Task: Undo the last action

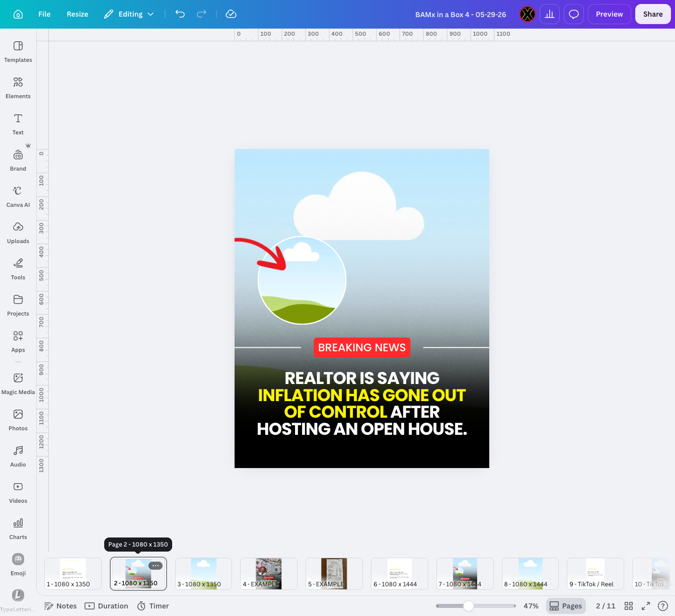Action: [x=180, y=14]
